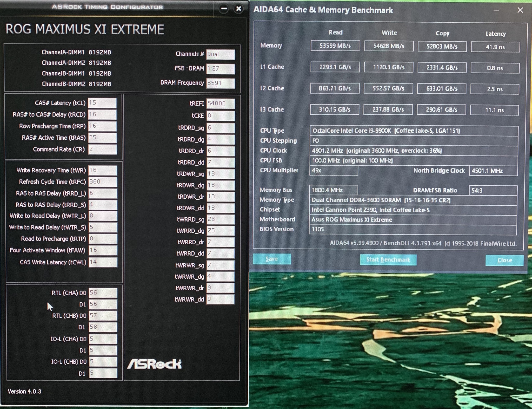Select the Command Rate (CR) field
This screenshot has width=532, height=409.
click(102, 150)
